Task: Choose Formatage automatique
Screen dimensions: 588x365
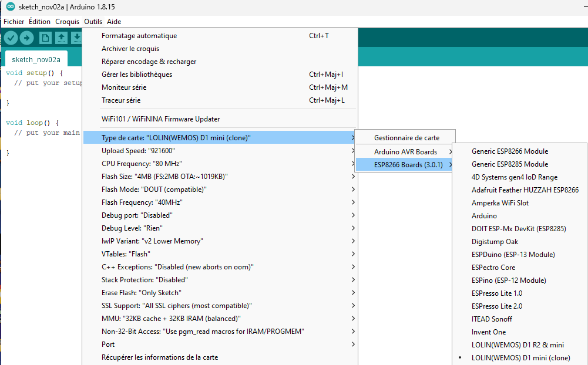Action: pos(220,36)
